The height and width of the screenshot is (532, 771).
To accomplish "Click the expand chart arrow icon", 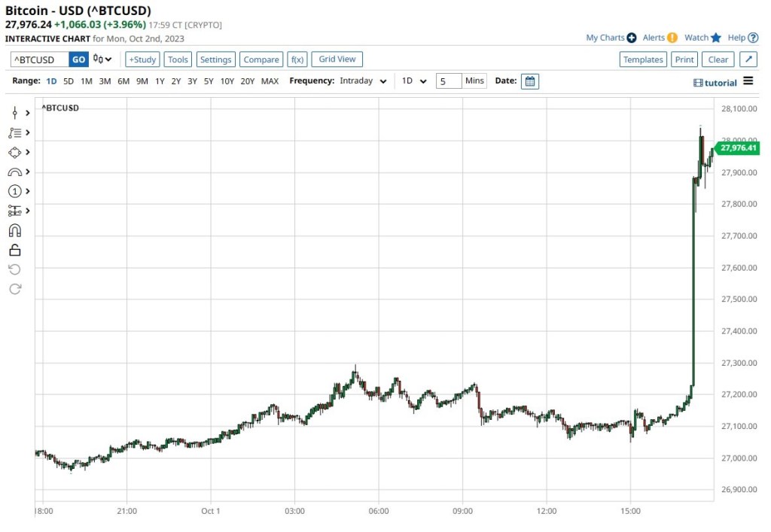I will [x=748, y=59].
